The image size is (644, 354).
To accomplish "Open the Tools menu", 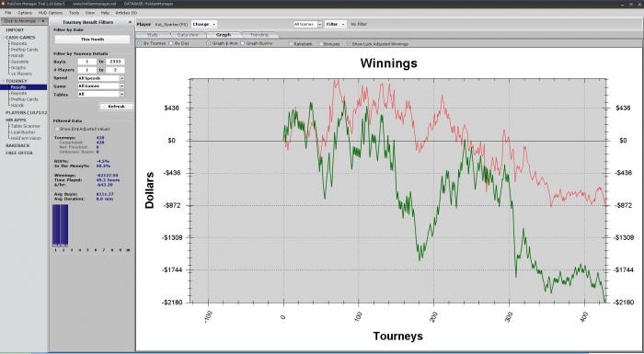I will point(74,13).
